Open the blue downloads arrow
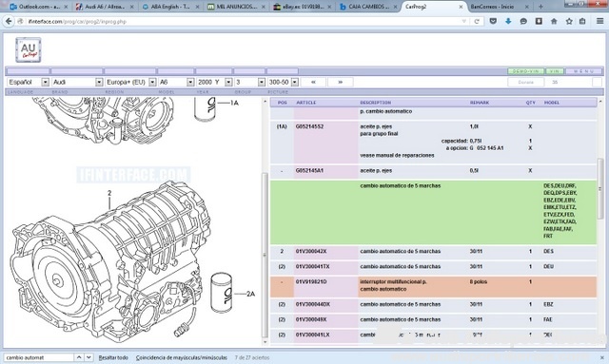The height and width of the screenshot is (364, 609). pyautogui.click(x=508, y=21)
